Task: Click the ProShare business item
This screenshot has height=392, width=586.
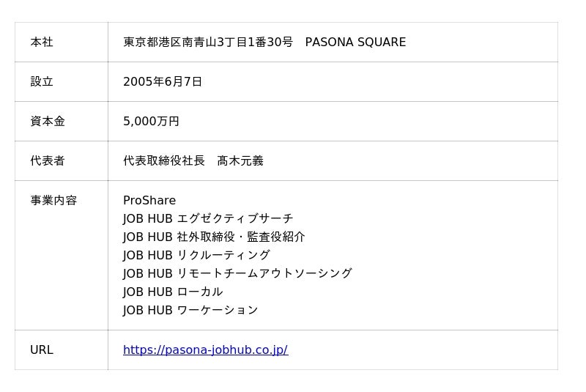Action: coord(149,201)
